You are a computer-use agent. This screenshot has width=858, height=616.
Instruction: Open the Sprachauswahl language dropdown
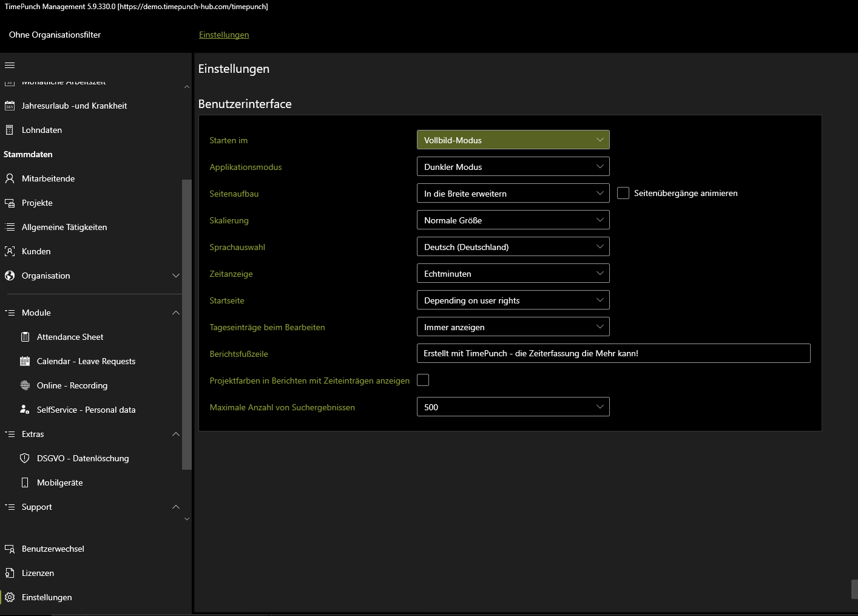point(513,247)
